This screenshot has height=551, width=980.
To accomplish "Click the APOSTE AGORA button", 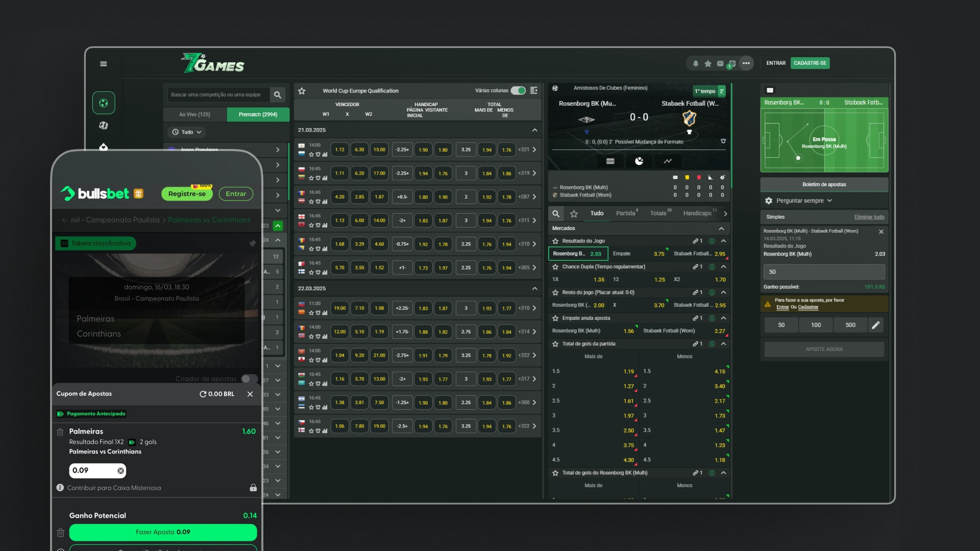I will tap(824, 349).
